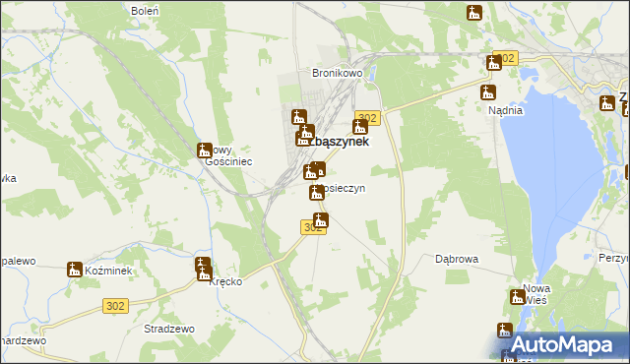Click the church icon beside Nądnia label
This screenshot has height=364, width=630.
488,92
